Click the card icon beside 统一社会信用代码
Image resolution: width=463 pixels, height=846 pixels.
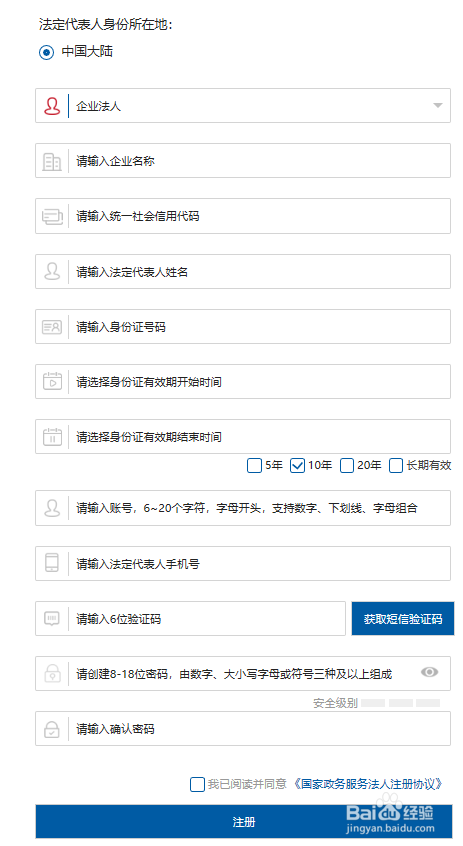pyautogui.click(x=52, y=216)
